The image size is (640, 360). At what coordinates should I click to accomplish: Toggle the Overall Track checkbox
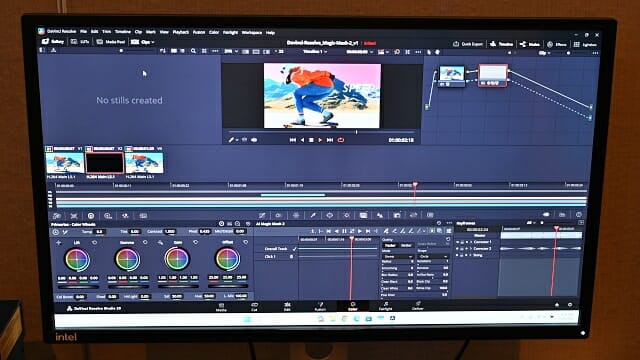coord(294,249)
